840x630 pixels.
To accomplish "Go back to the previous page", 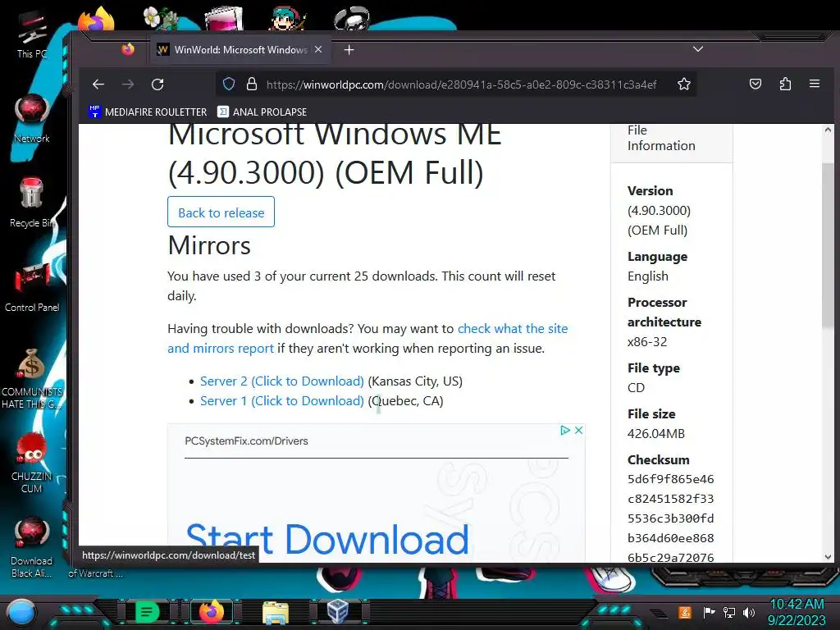I will coord(98,84).
